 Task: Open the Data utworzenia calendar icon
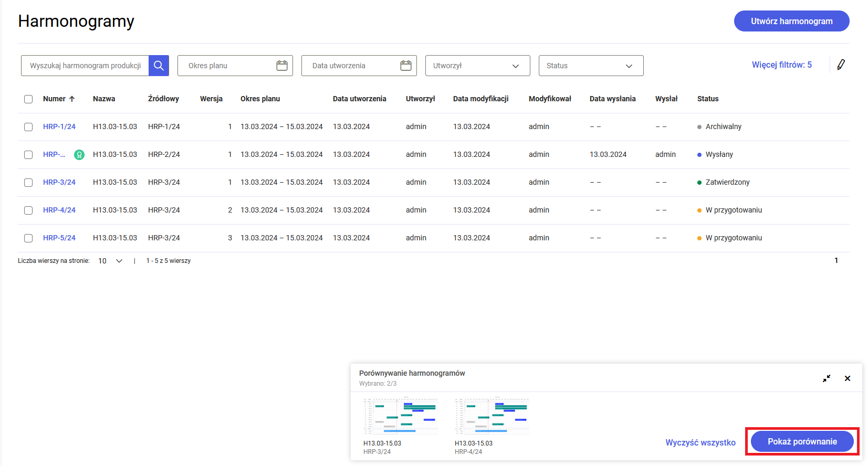pos(406,66)
